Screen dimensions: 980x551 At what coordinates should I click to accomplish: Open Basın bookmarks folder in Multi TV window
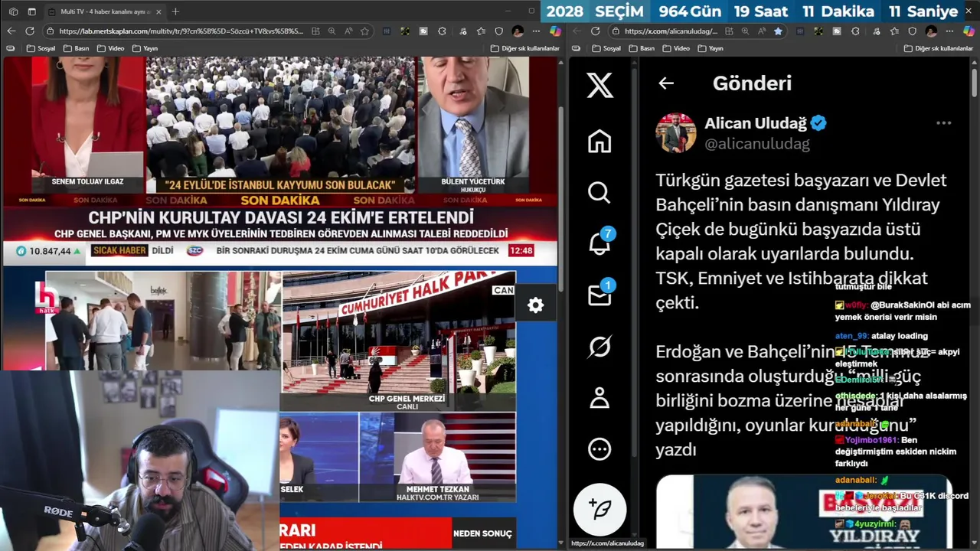click(x=76, y=48)
